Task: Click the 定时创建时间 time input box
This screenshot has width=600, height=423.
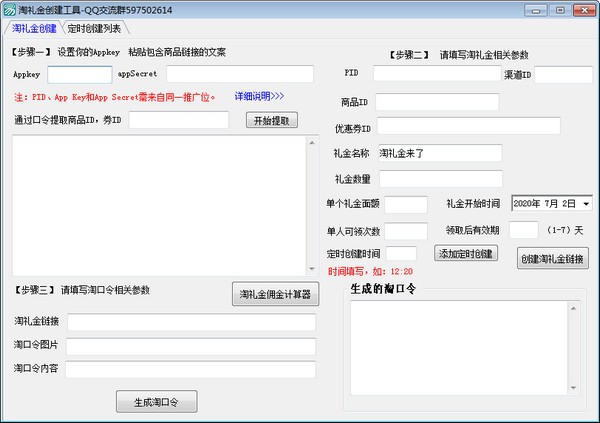Action: 401,254
